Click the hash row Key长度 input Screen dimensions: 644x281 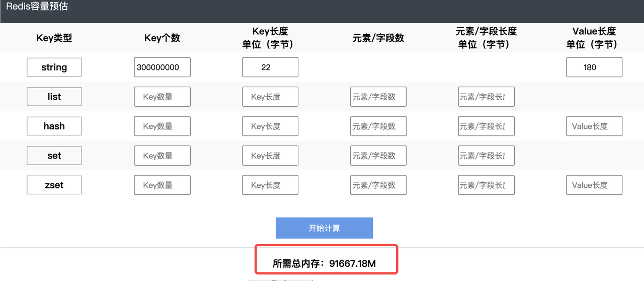point(270,126)
